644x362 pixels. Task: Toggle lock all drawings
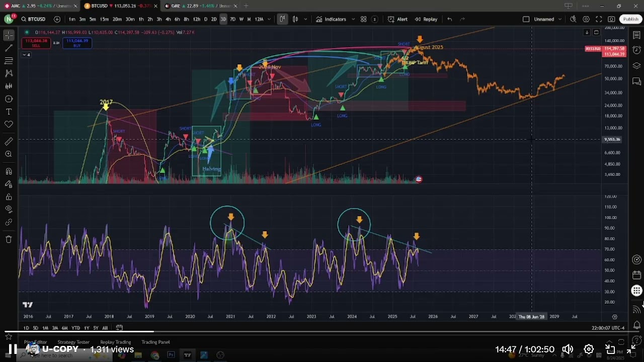9,197
